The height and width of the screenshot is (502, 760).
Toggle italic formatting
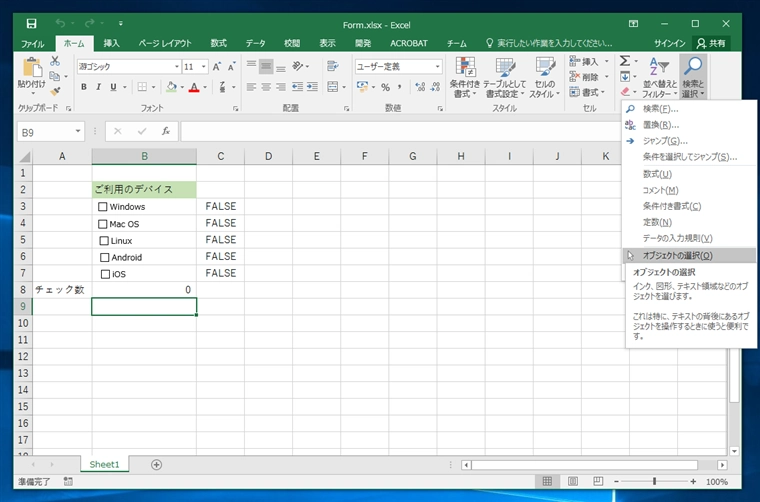(x=98, y=87)
